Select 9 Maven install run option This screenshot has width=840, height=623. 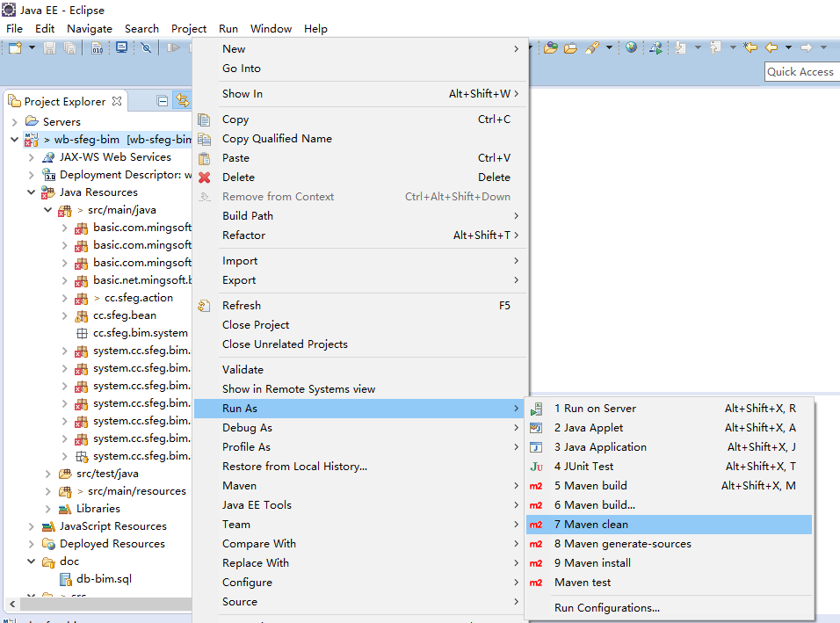(x=670, y=563)
